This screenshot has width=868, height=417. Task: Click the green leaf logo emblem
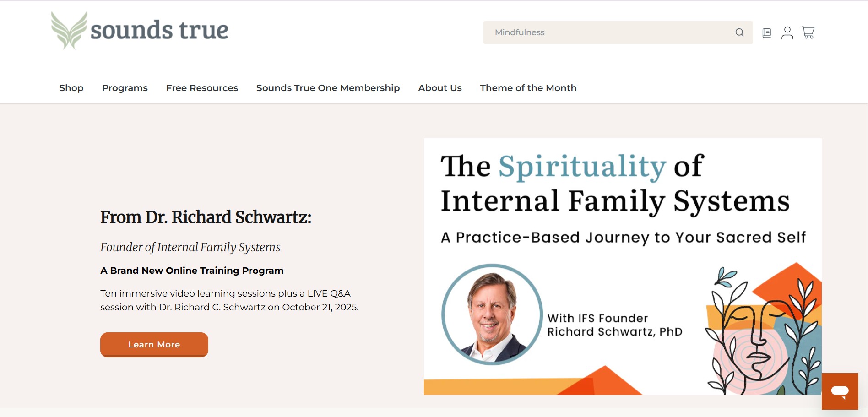click(69, 30)
